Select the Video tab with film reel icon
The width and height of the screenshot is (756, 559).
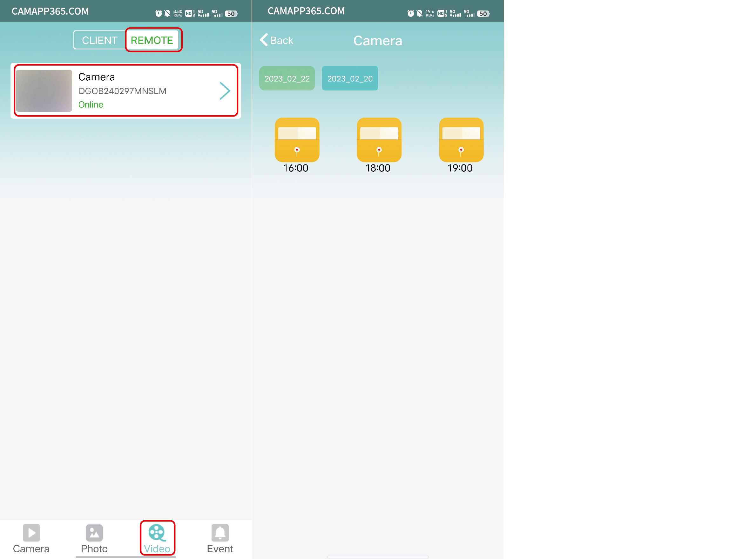[x=157, y=539]
